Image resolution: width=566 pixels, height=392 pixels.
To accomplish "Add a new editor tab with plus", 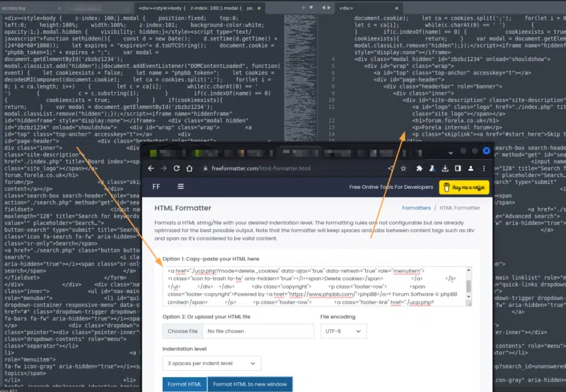I will [304, 8].
